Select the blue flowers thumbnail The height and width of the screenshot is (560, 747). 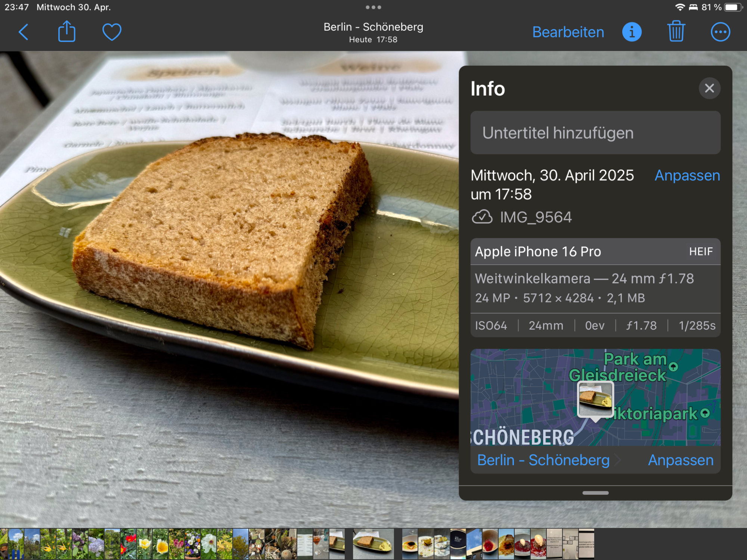(x=96, y=544)
